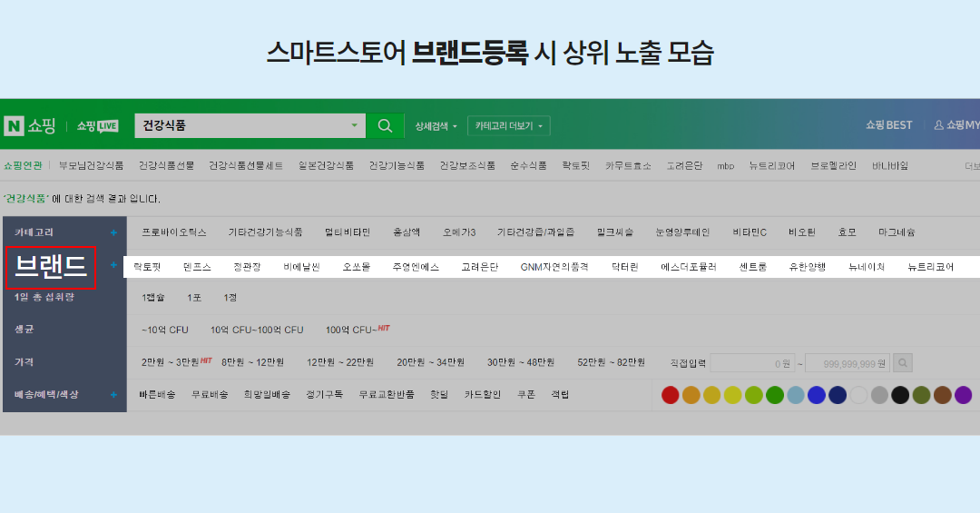Click related search 고려은단
Viewport: 980px width, 513px height.
click(684, 166)
